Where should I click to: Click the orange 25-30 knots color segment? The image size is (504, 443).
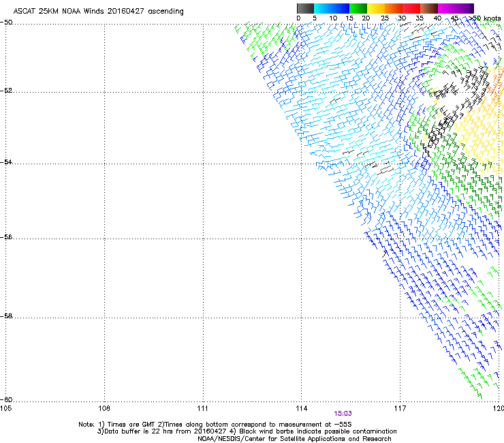[x=394, y=8]
